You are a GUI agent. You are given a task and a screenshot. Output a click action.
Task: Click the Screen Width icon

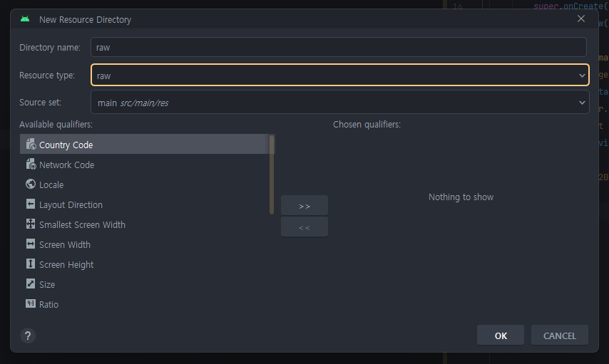[x=31, y=244]
